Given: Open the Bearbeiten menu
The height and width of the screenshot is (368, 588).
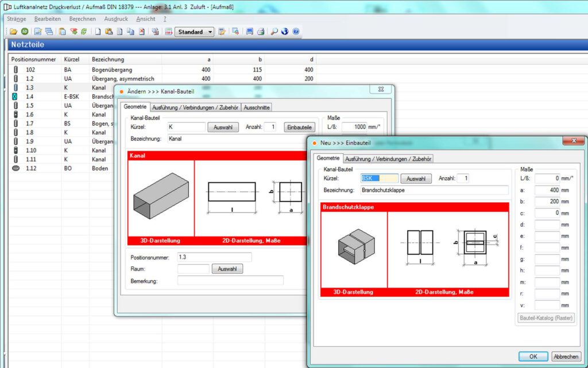Looking at the screenshot, I should [48, 19].
